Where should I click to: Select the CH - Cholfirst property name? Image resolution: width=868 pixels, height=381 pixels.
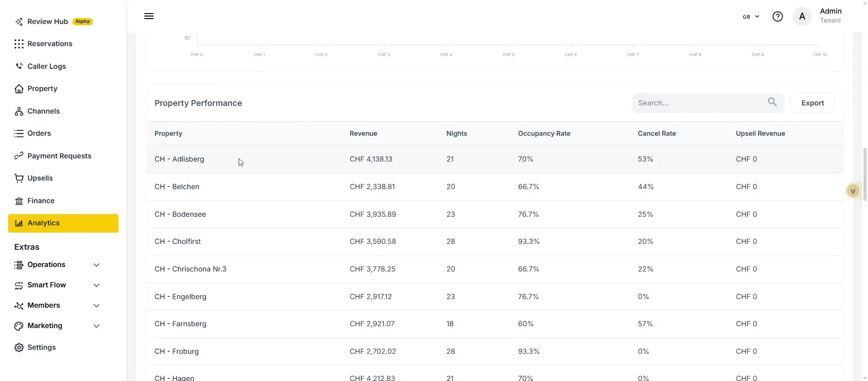click(178, 242)
